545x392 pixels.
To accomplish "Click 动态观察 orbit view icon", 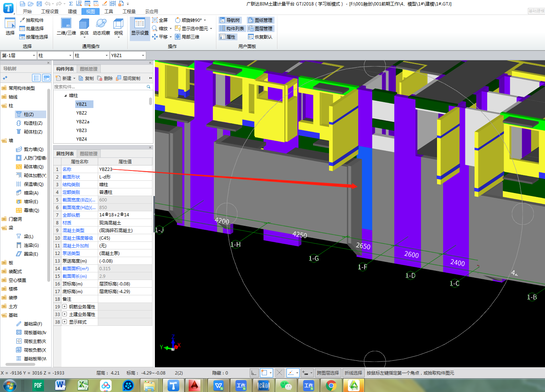I will point(101,27).
